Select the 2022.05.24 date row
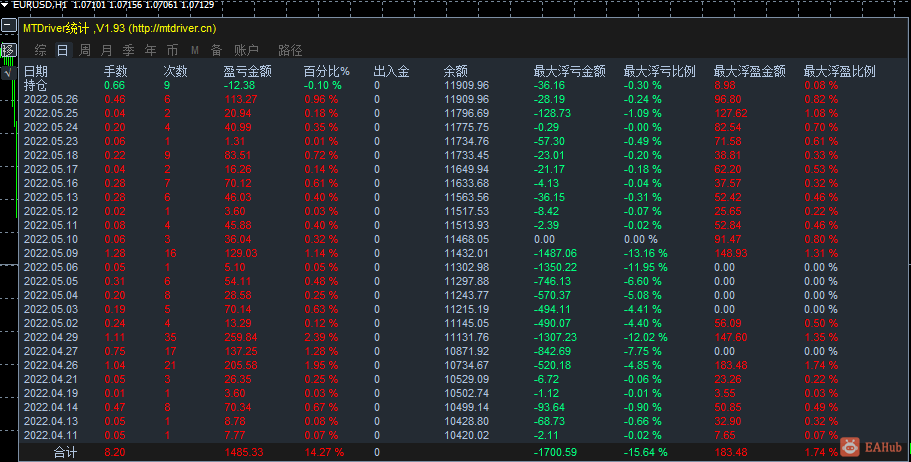 point(51,127)
